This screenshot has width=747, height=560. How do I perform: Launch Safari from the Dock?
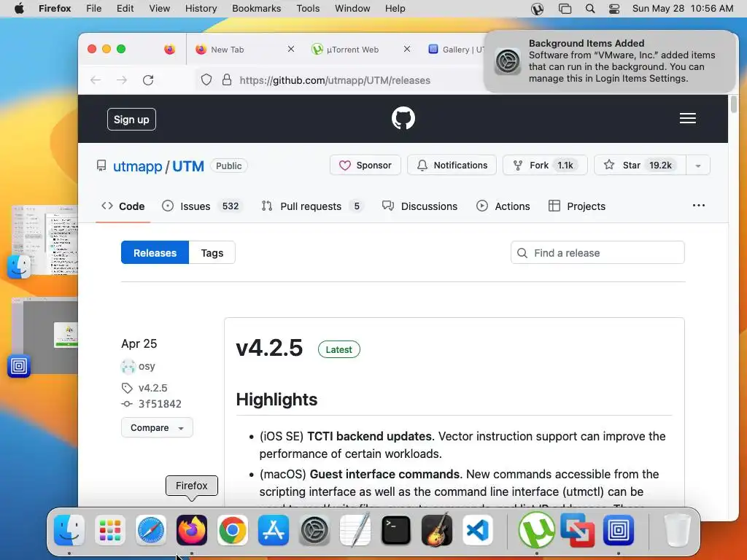click(151, 530)
